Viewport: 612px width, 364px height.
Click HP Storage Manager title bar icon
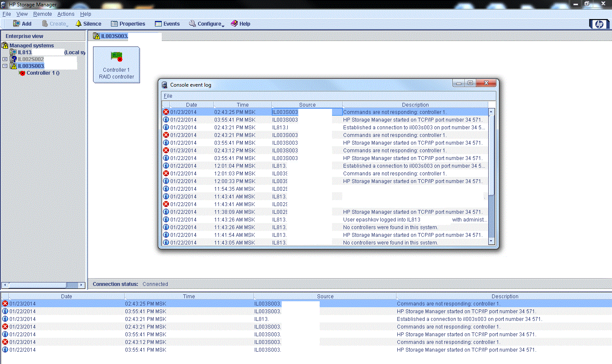pyautogui.click(x=4, y=4)
